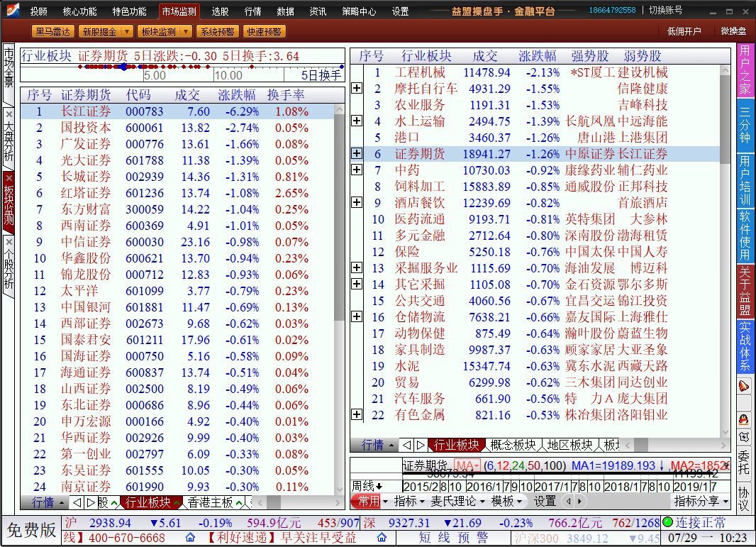Open 设置 in the chart toolbar
Screen dimensions: 756x547
(x=545, y=502)
